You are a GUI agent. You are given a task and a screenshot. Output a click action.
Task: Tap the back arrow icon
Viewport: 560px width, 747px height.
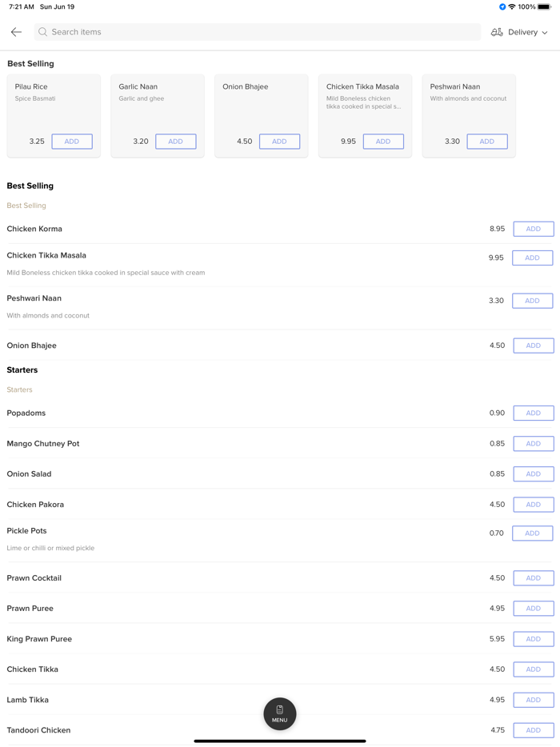[x=16, y=32]
